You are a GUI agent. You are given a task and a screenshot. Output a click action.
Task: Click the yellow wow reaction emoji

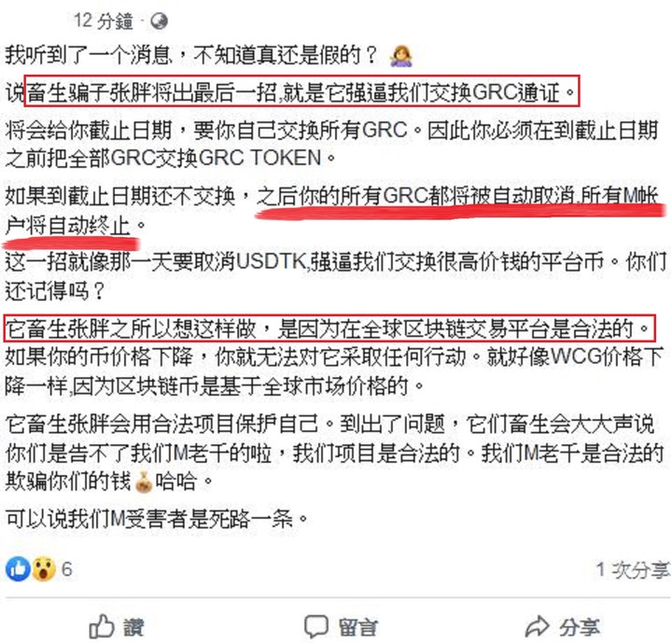43,569
